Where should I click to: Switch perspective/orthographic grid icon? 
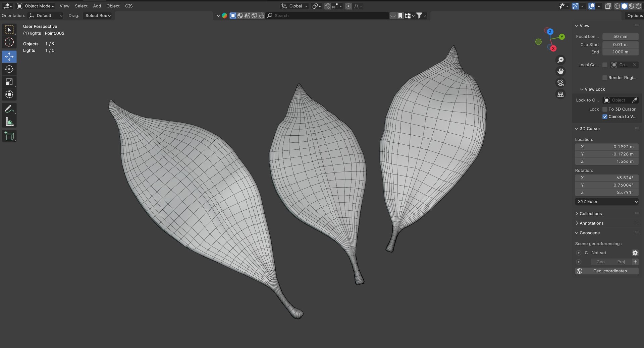[560, 94]
